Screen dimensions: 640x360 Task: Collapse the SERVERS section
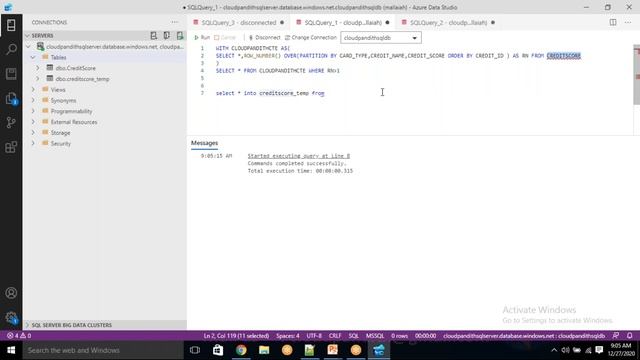click(27, 36)
